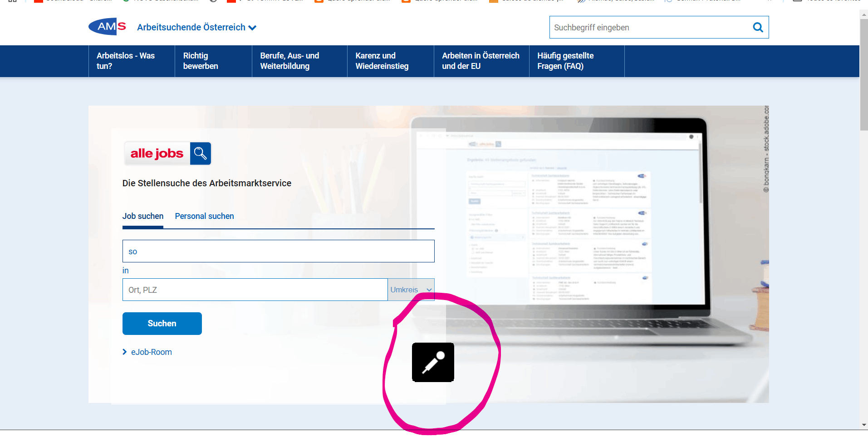This screenshot has height=436, width=868.
Task: Open the Arbeitslos - Was tun? menu
Action: tap(132, 61)
